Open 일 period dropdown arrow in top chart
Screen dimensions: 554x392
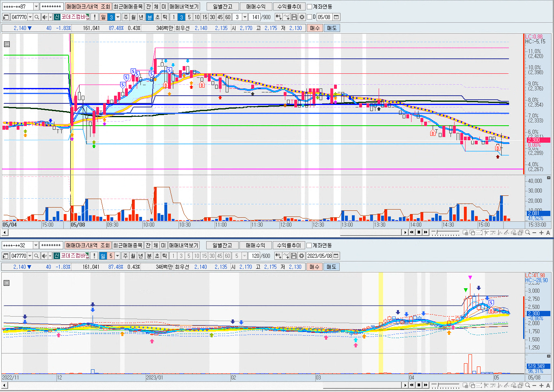coord(118,17)
